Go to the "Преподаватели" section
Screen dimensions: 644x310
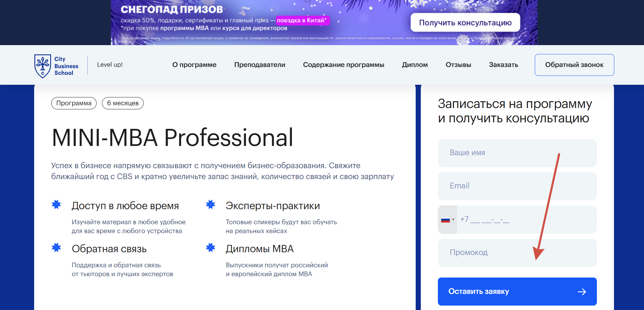260,65
